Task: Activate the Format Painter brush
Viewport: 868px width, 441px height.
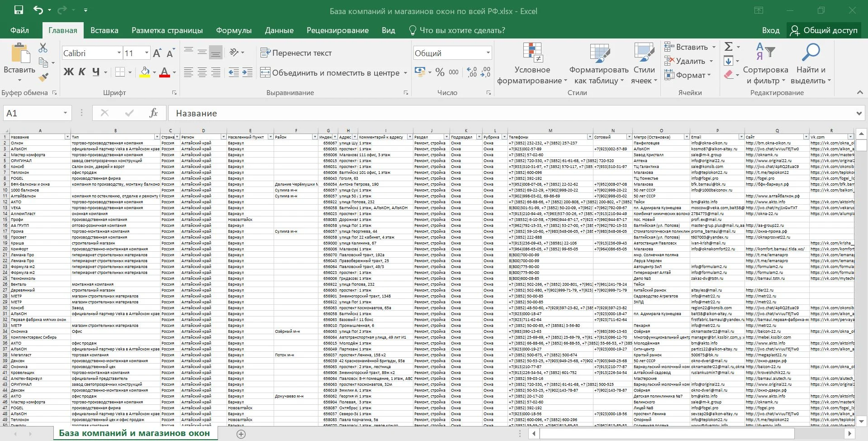Action: (x=43, y=77)
